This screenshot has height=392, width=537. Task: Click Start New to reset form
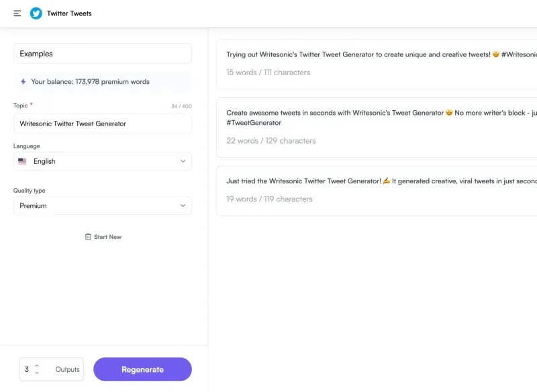point(107,237)
